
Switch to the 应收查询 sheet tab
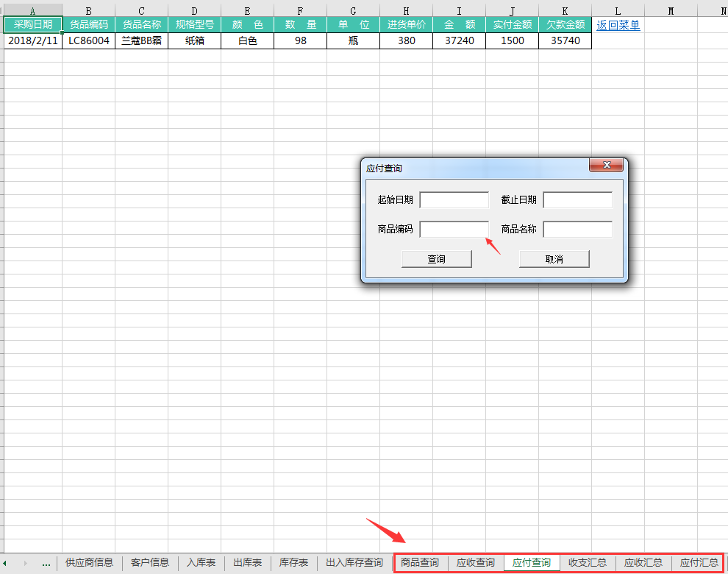point(476,562)
